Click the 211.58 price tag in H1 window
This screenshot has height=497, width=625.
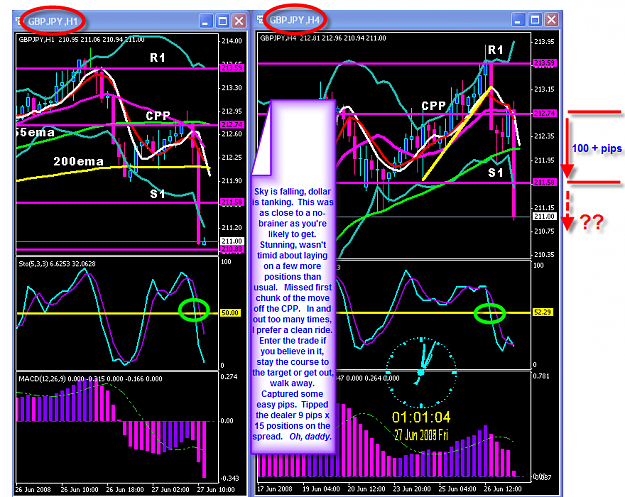coord(232,202)
